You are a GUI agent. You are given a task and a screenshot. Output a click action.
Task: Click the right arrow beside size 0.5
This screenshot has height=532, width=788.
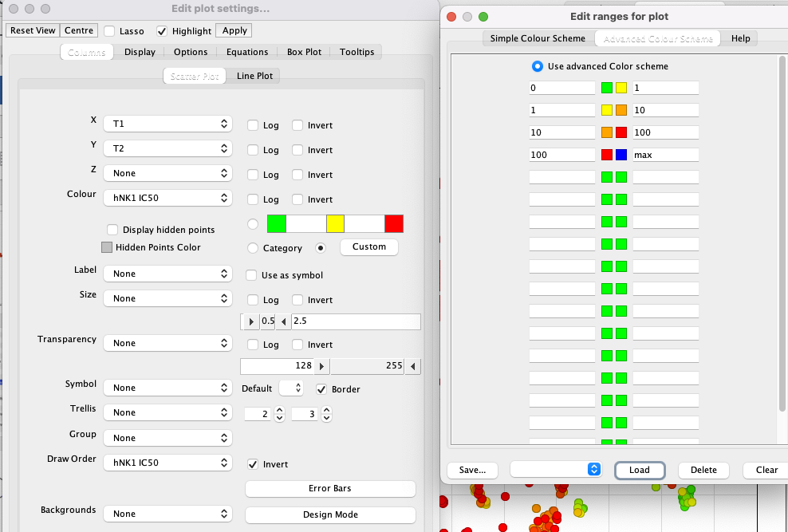coord(250,321)
